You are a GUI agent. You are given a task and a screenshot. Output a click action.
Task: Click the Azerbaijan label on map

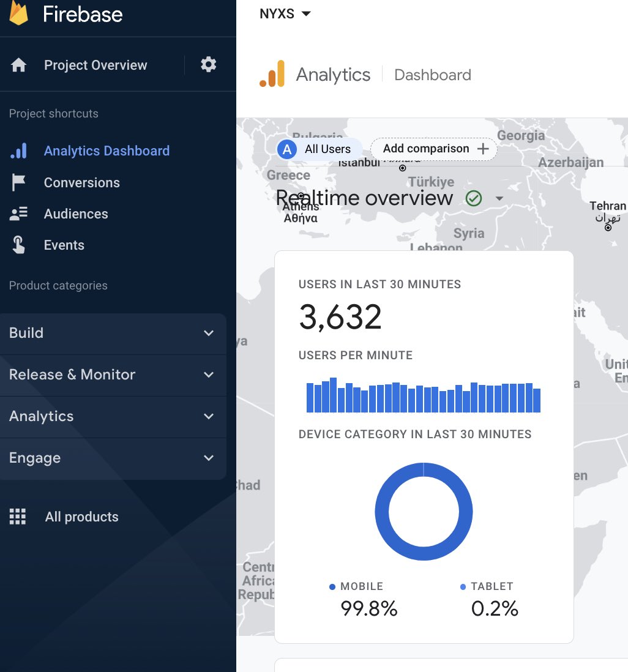click(570, 162)
